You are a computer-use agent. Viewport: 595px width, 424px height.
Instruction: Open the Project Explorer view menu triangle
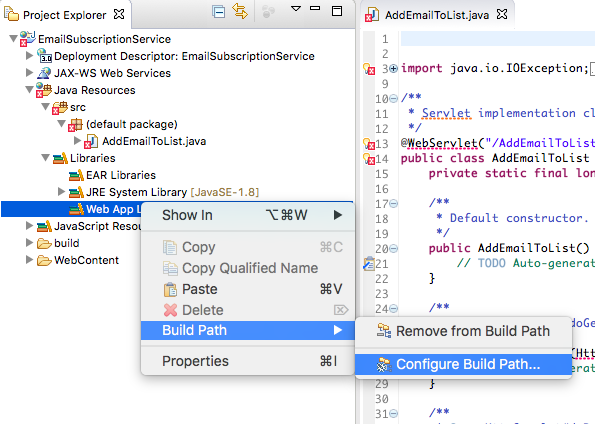click(296, 9)
